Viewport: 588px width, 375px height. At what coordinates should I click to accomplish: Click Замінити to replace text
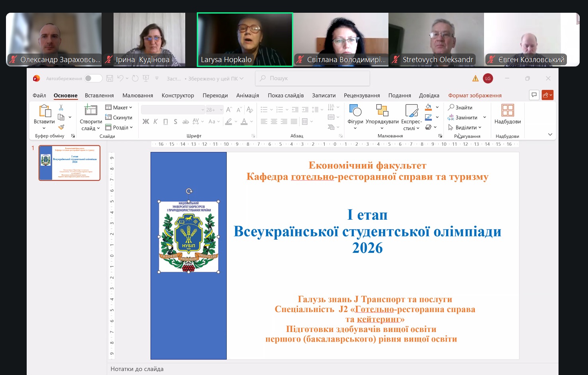(463, 117)
